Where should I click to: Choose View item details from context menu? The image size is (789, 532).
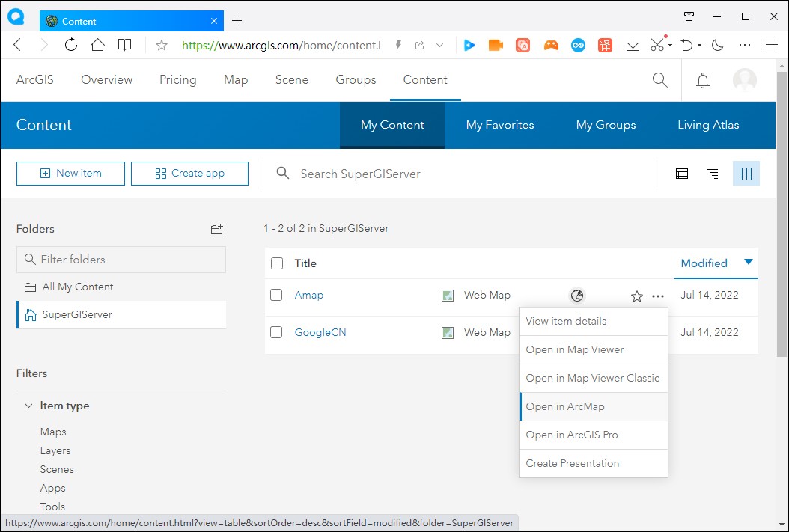click(594, 321)
